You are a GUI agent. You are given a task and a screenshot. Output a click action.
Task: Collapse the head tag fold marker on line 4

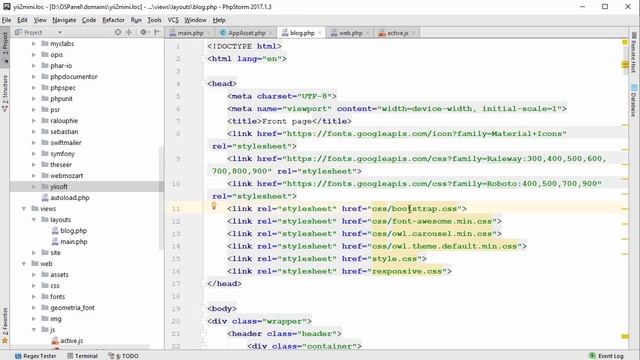pyautogui.click(x=203, y=84)
